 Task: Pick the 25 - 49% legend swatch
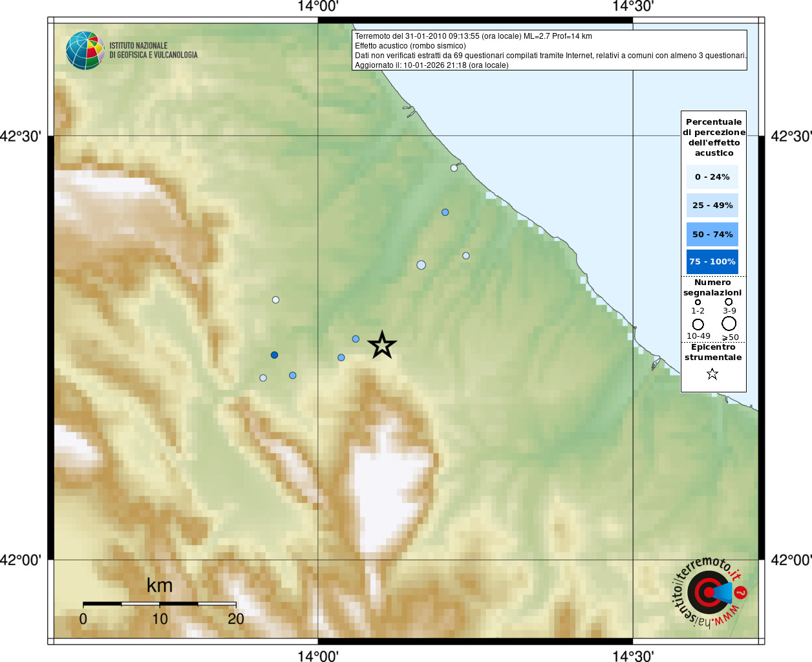pyautogui.click(x=712, y=206)
